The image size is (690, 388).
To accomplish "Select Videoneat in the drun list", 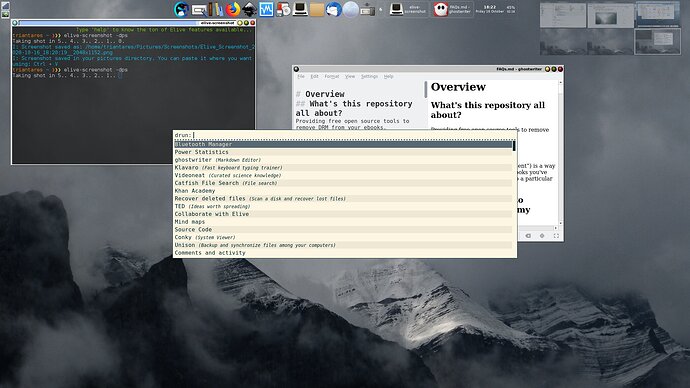I will click(x=343, y=175).
